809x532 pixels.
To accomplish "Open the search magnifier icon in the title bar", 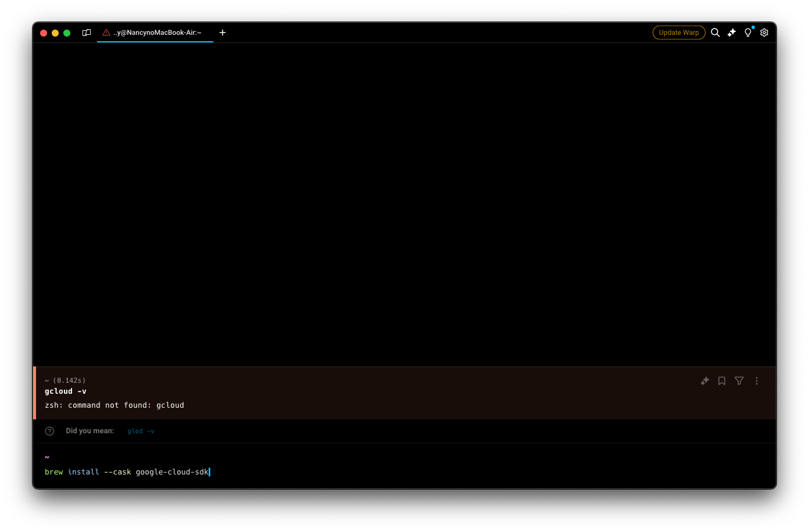I will tap(715, 33).
